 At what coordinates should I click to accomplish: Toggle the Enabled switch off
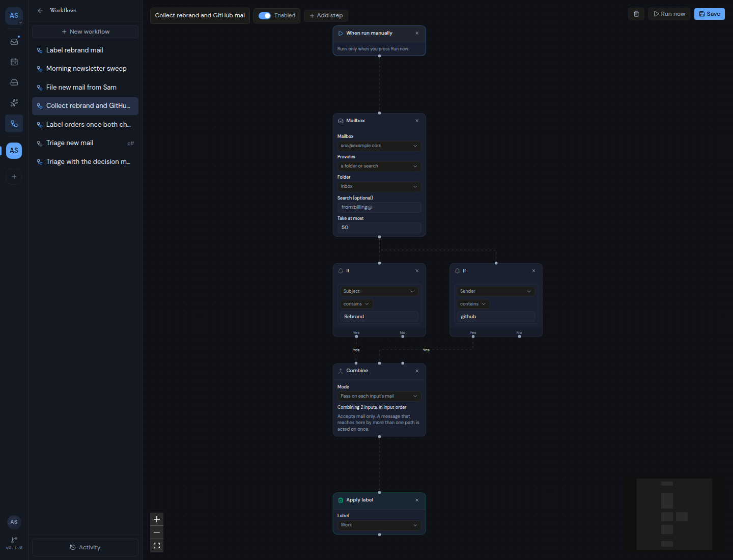point(265,16)
